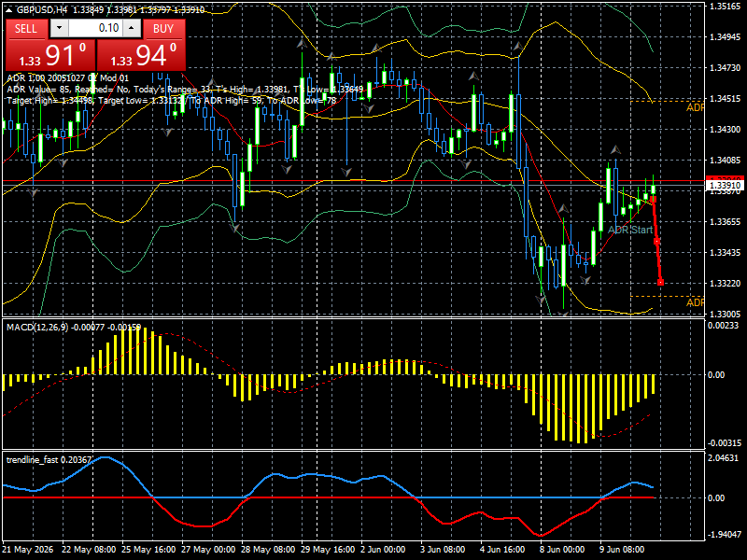Click the buy price 1.33 94 panel
The height and width of the screenshot is (560, 747).
pos(141,55)
